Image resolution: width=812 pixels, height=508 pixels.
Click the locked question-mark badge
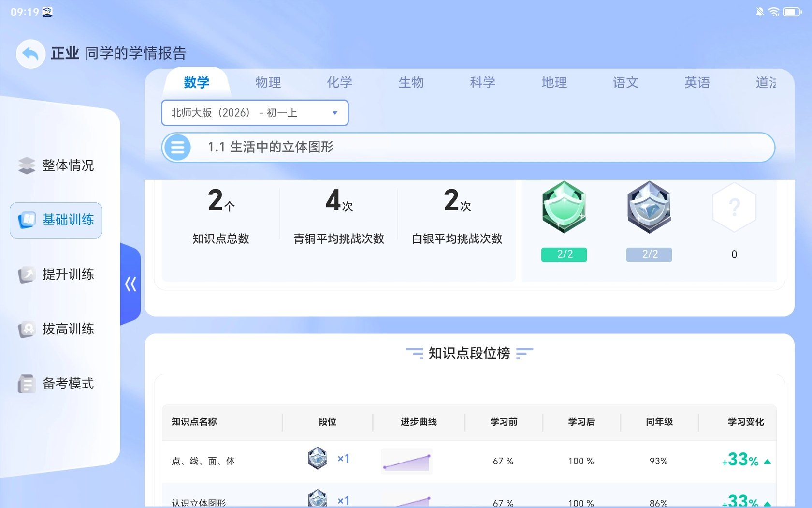(x=734, y=207)
